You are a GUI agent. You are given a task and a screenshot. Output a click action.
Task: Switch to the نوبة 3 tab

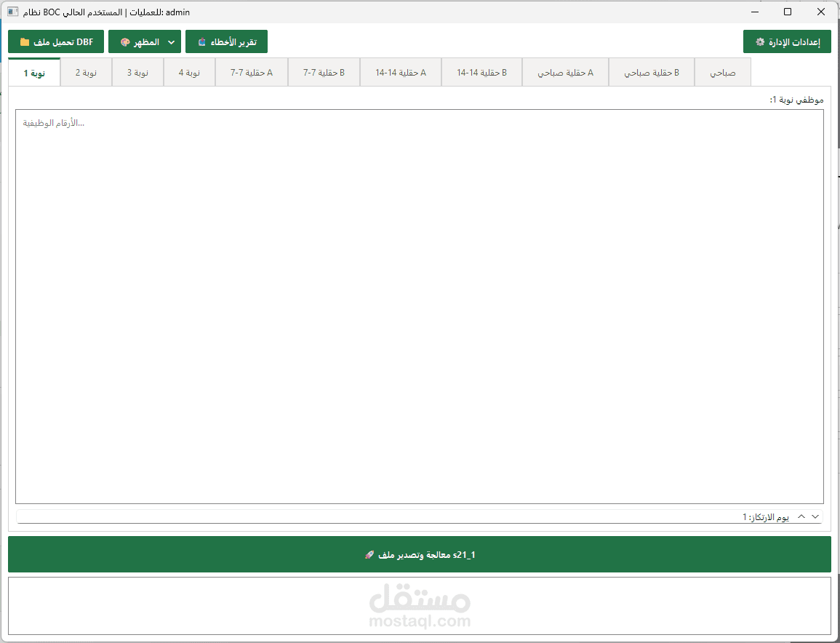coord(137,72)
